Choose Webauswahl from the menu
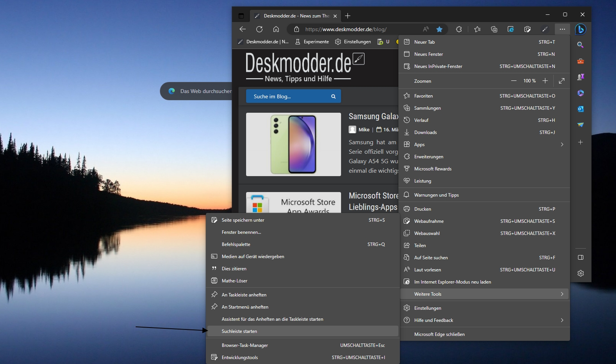This screenshot has height=364, width=616. [x=485, y=233]
